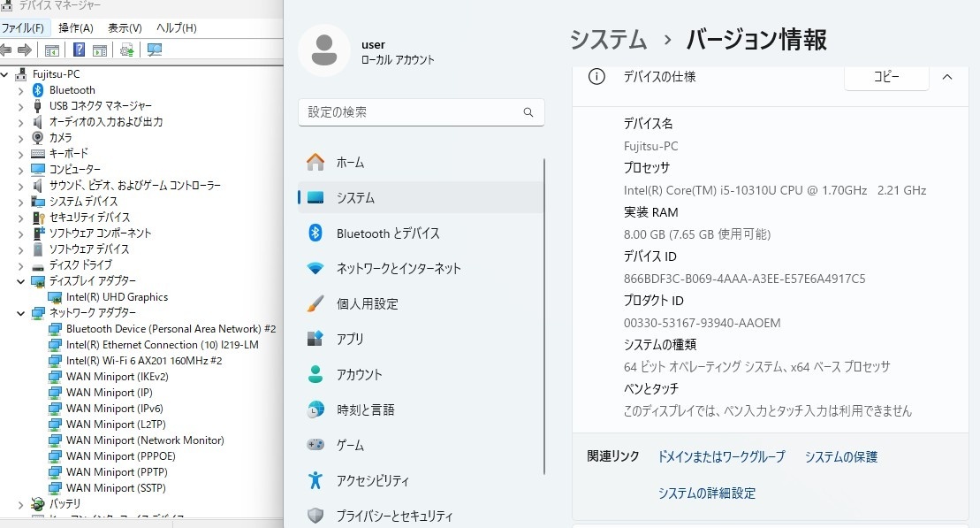Select Intel(R) Ethernet Connection (10) I219-LM
The height and width of the screenshot is (528, 980).
point(162,345)
